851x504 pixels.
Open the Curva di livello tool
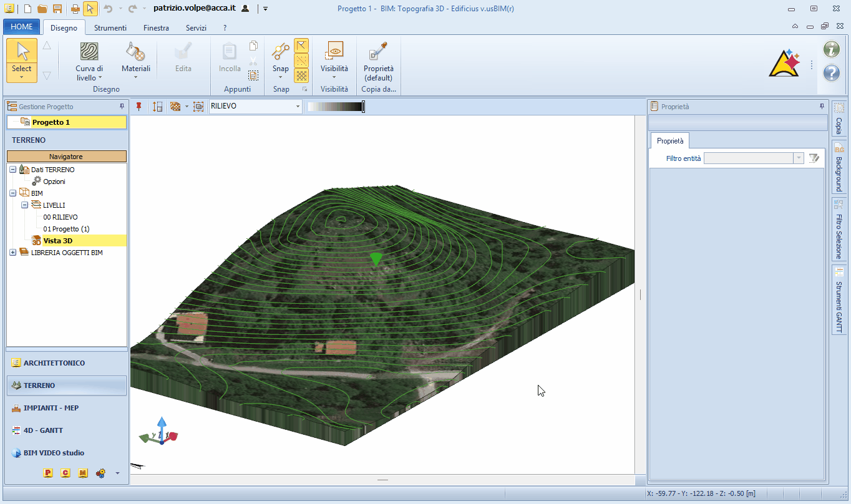(89, 53)
